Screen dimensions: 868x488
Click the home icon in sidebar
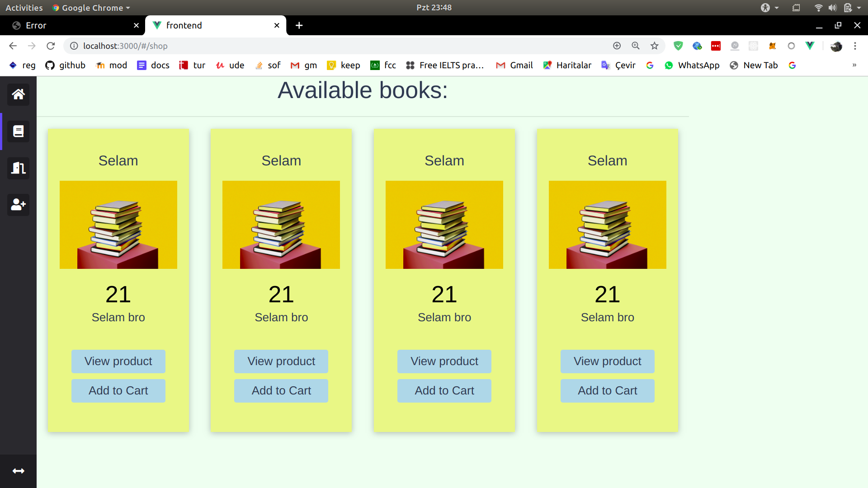pyautogui.click(x=18, y=94)
